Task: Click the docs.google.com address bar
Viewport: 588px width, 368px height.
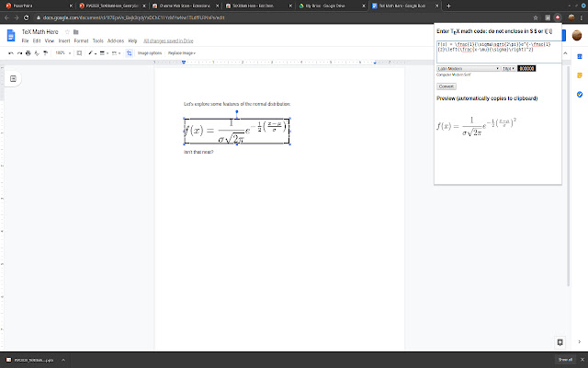Action: [x=283, y=17]
